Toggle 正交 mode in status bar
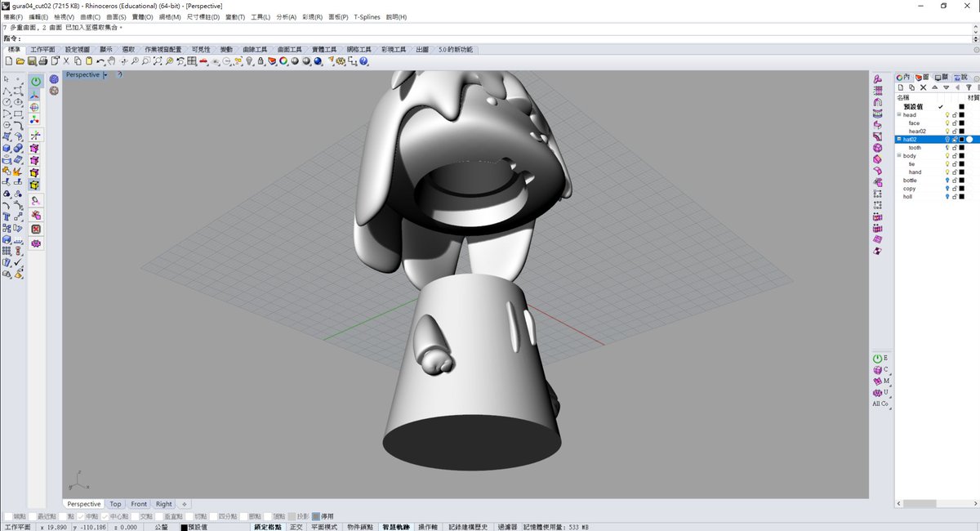Screen dimensions: 980x531 pyautogui.click(x=296, y=527)
